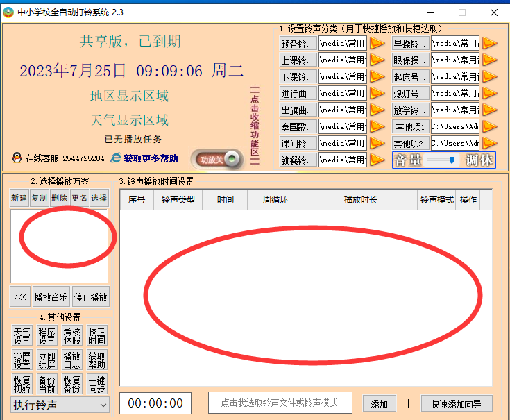
Task: Play the 预备铃 ringtone with its orange arrow
Action: coord(377,43)
